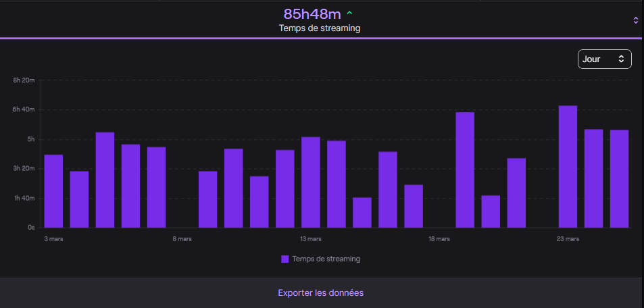644x308 pixels.
Task: Click the 5h y-axis label
Action: pyautogui.click(x=31, y=139)
